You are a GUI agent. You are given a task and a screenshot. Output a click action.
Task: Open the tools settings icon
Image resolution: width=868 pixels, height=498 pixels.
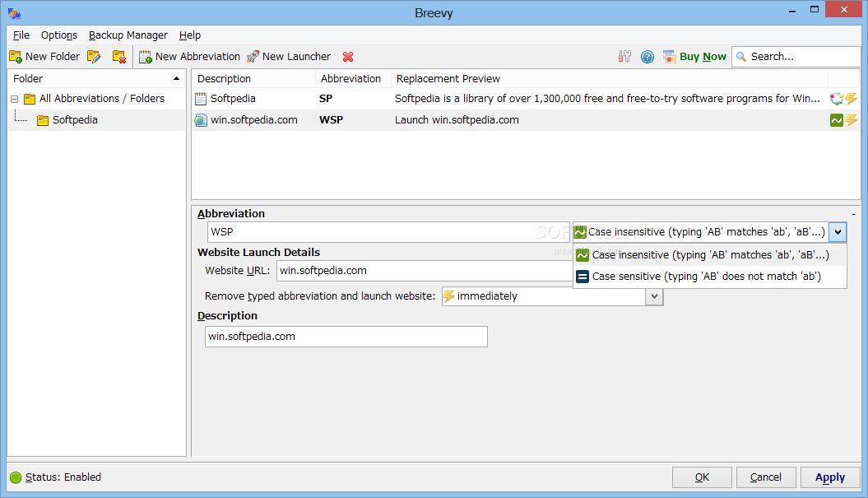click(x=624, y=57)
